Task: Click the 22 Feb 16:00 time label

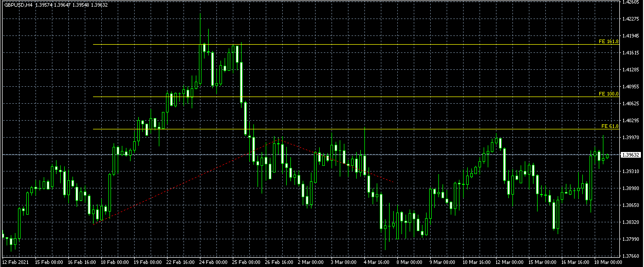Action: click(x=179, y=262)
